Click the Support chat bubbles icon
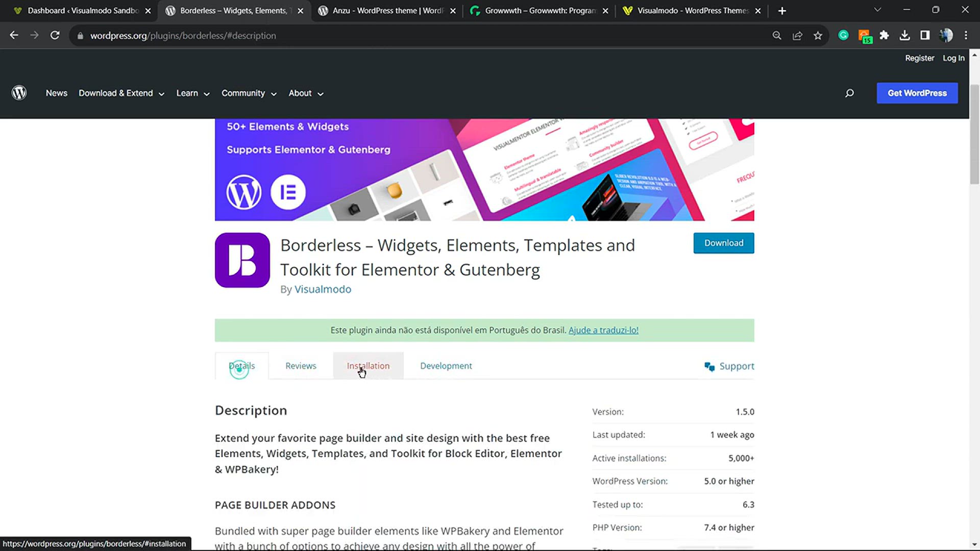Viewport: 980px width, 551px height. 709,366
